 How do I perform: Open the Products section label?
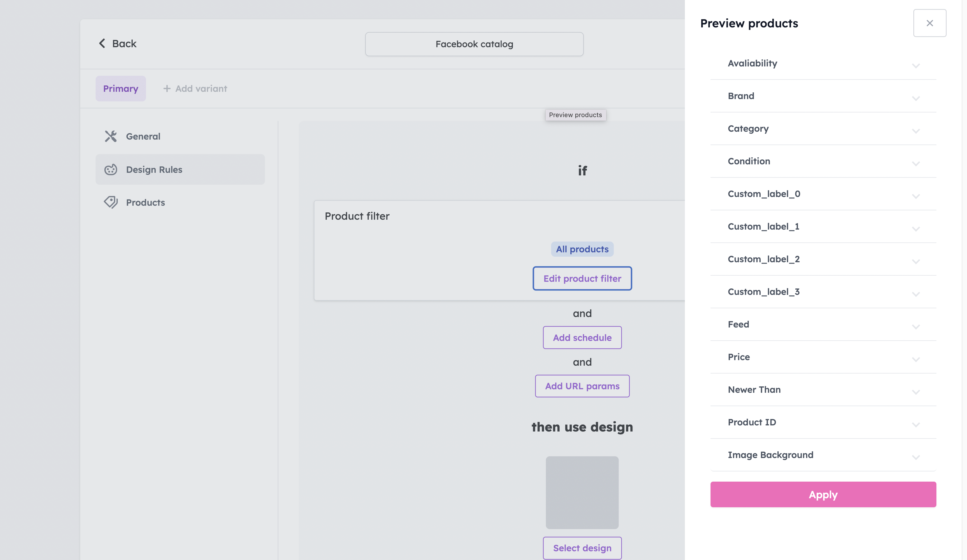click(x=145, y=202)
